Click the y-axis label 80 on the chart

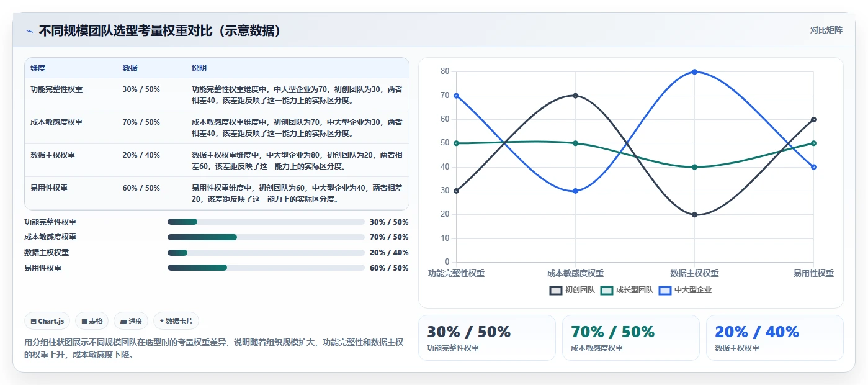tap(445, 71)
